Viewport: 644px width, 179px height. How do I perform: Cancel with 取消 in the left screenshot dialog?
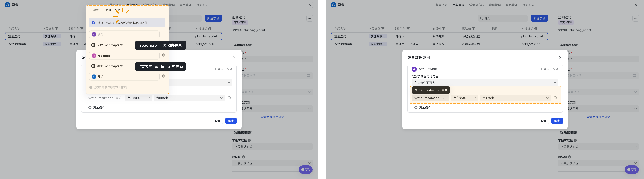coord(217,121)
